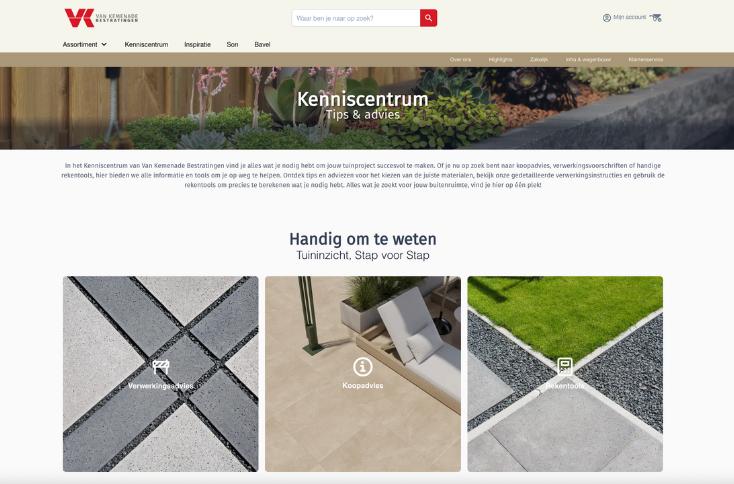The height and width of the screenshot is (484, 734).
Task: Go to the Inspiratie page
Action: click(197, 44)
